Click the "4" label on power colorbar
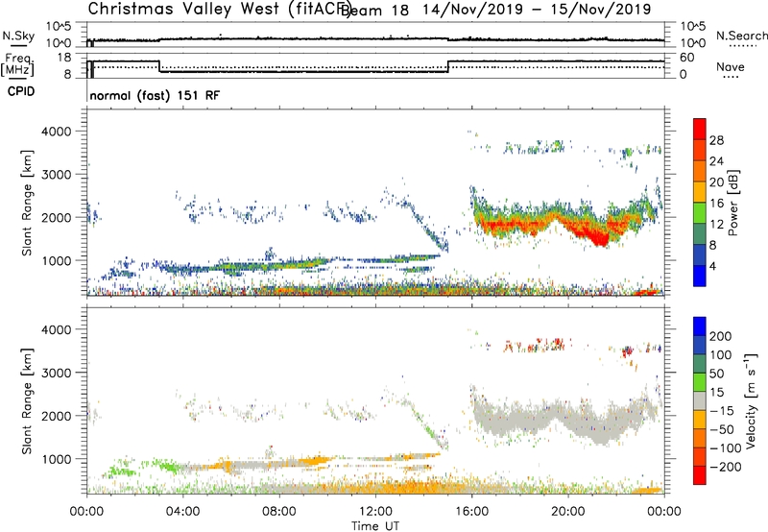This screenshot has height=532, width=768. pos(713,266)
